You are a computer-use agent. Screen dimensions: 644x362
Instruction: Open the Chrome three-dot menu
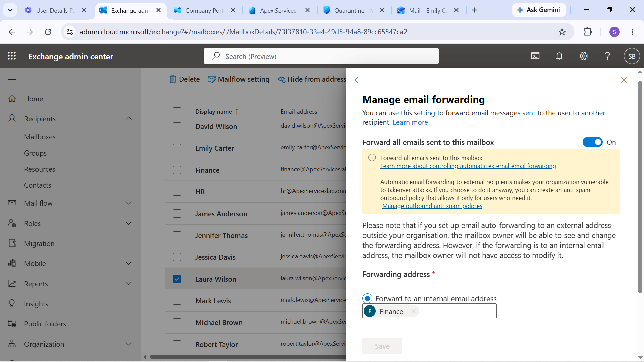pos(633,32)
